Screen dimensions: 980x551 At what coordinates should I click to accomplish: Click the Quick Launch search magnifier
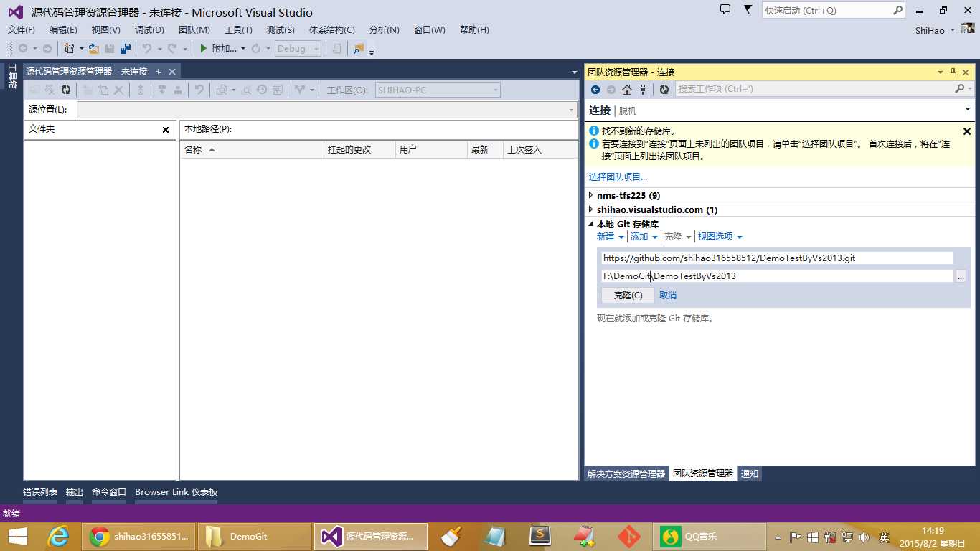[x=897, y=11]
